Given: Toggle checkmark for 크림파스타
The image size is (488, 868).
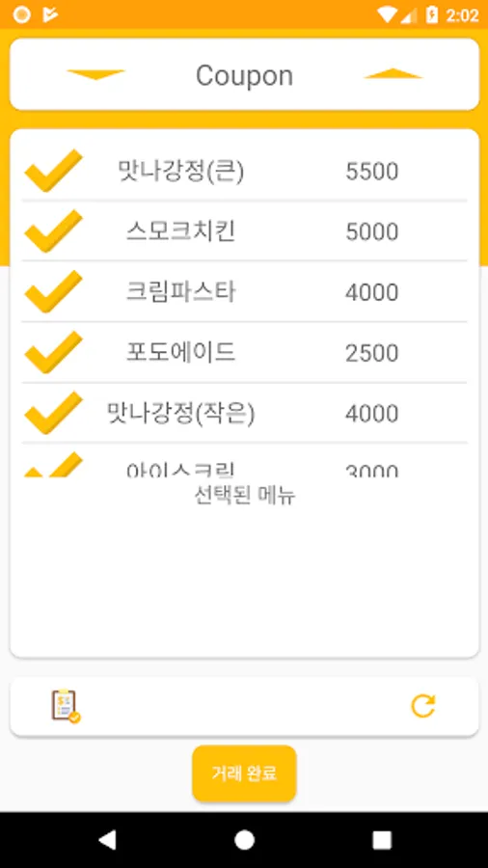Looking at the screenshot, I should point(54,291).
